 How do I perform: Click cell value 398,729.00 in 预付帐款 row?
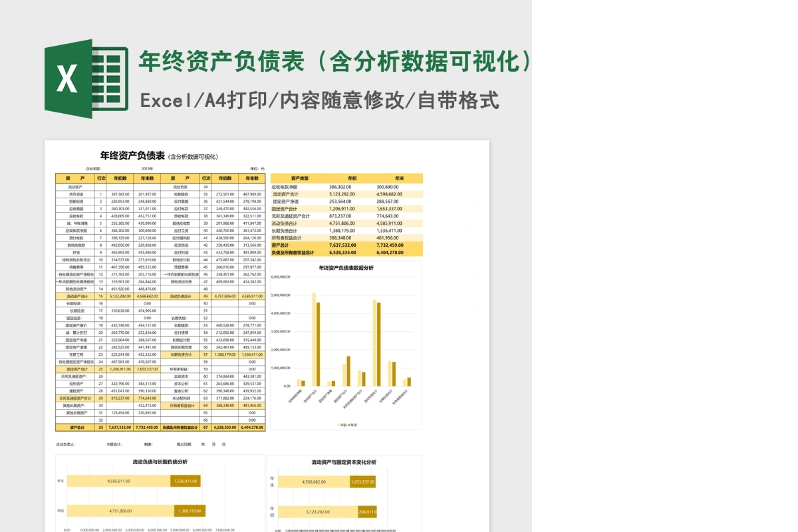pos(120,238)
